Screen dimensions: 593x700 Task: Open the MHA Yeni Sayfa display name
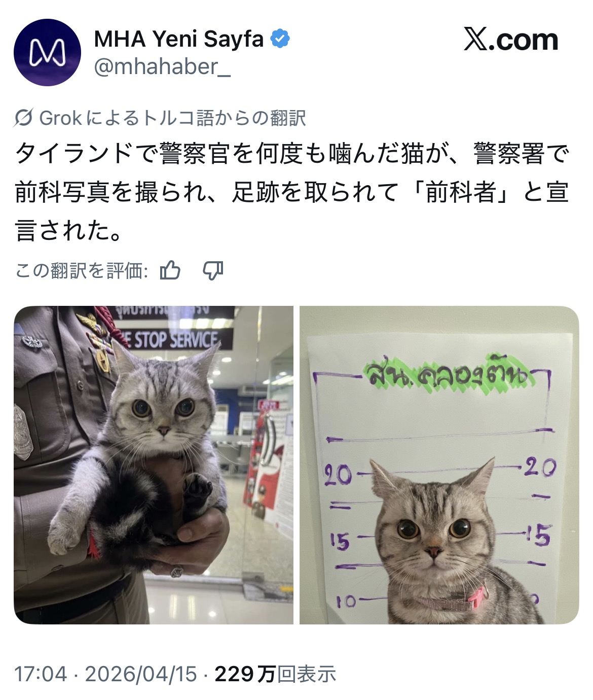pyautogui.click(x=179, y=39)
